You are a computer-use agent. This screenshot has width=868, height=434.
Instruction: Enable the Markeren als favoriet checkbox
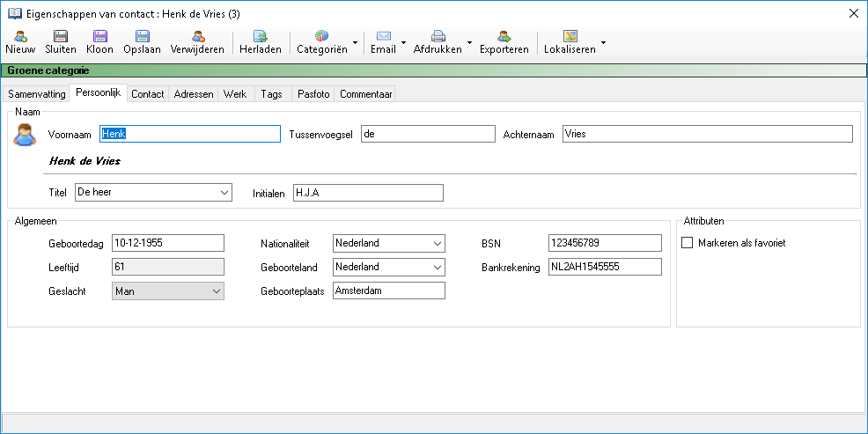point(688,243)
